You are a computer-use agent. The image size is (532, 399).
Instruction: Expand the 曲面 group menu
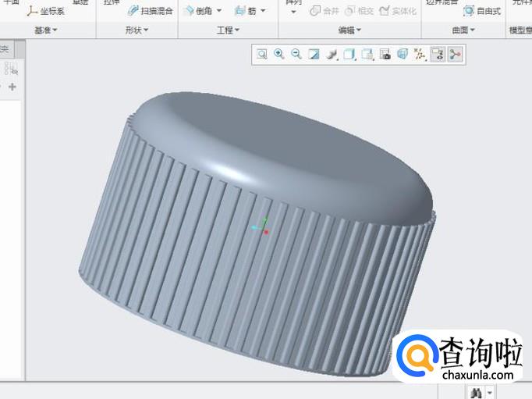(x=463, y=30)
